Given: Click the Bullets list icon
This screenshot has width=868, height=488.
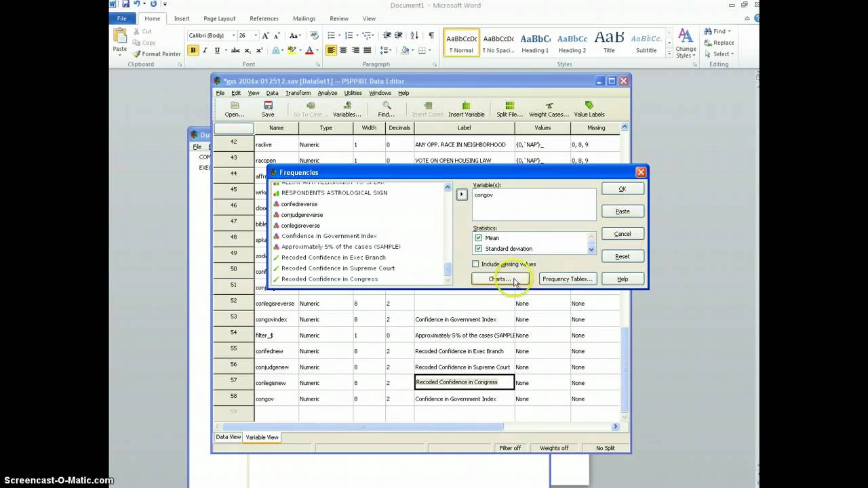Looking at the screenshot, I should (x=333, y=35).
